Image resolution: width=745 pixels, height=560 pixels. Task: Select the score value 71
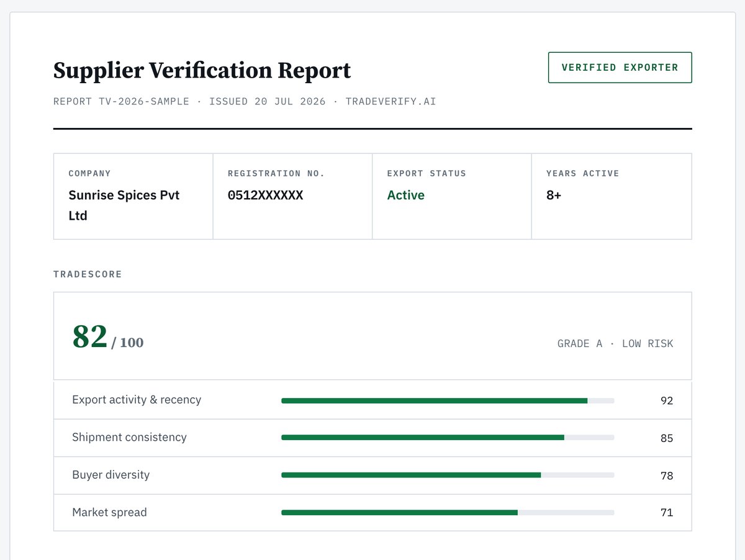667,513
